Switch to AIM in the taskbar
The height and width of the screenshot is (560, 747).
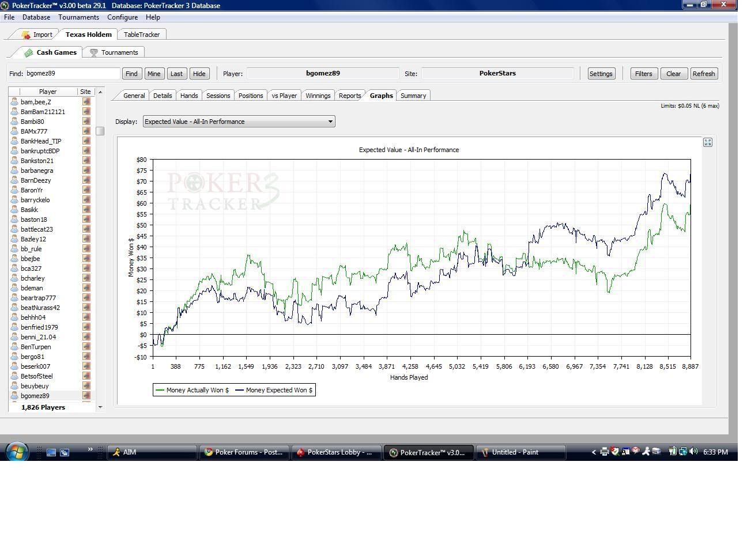[152, 452]
